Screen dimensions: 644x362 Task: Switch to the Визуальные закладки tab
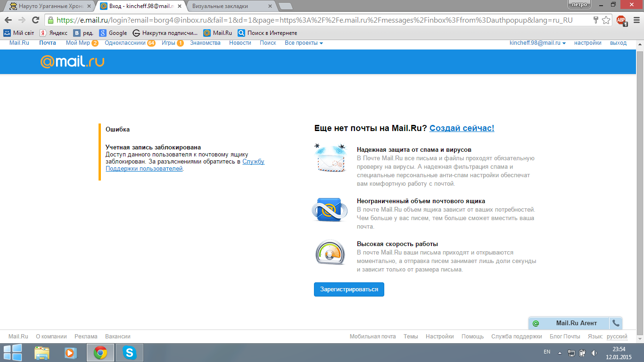(x=230, y=6)
